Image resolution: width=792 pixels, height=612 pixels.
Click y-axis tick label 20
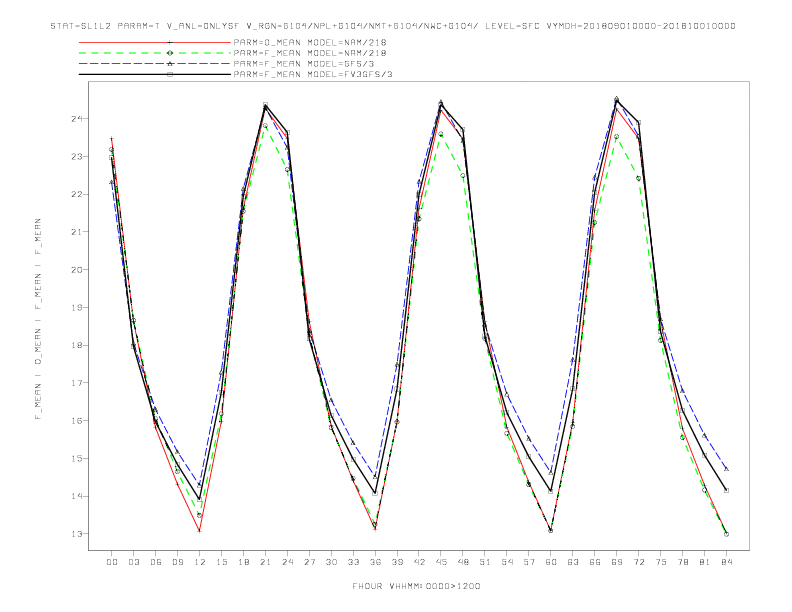(78, 270)
